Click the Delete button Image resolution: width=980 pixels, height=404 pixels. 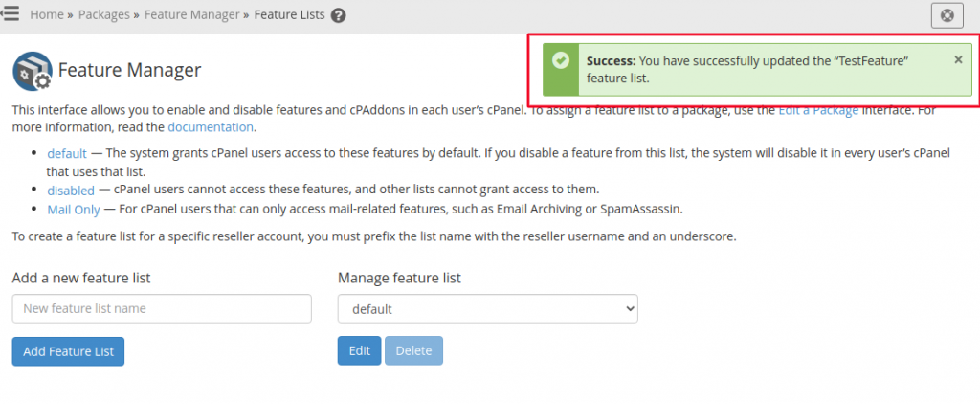click(413, 350)
